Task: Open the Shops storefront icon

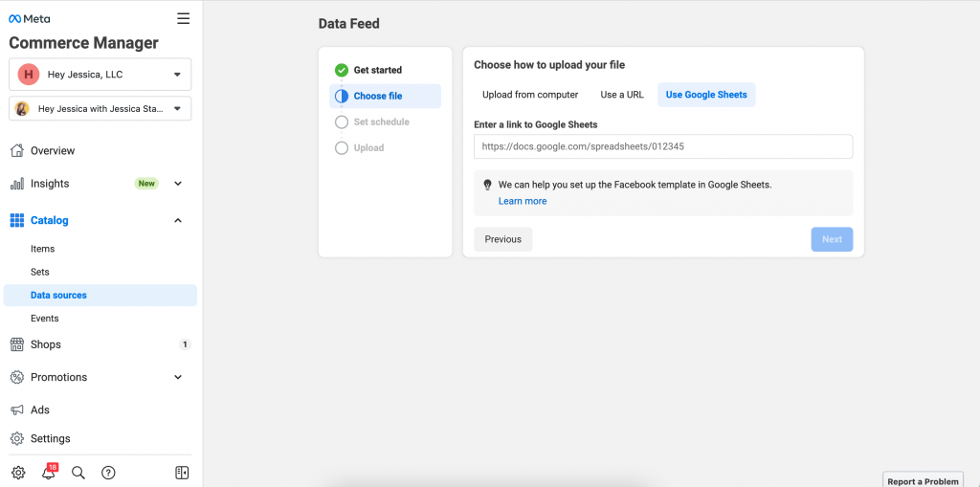Action: pos(17,344)
